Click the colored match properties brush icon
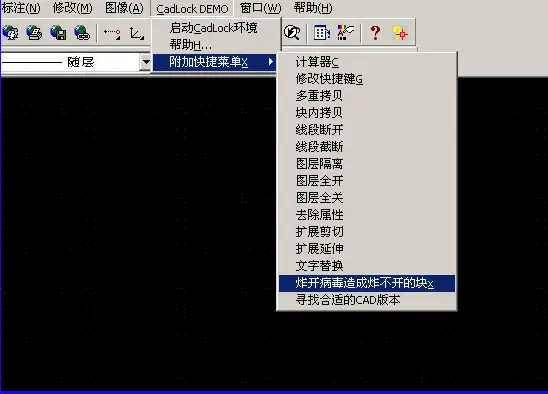 click(345, 33)
